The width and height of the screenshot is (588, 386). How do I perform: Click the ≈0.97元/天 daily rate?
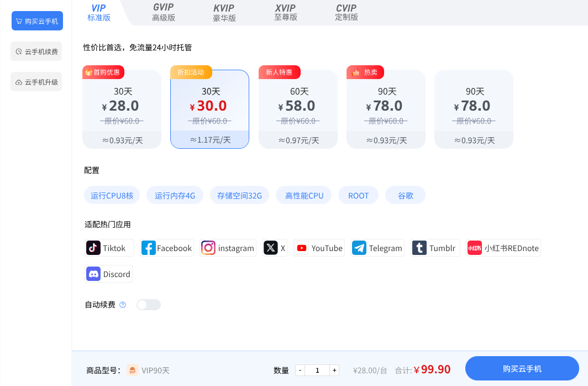tap(298, 140)
